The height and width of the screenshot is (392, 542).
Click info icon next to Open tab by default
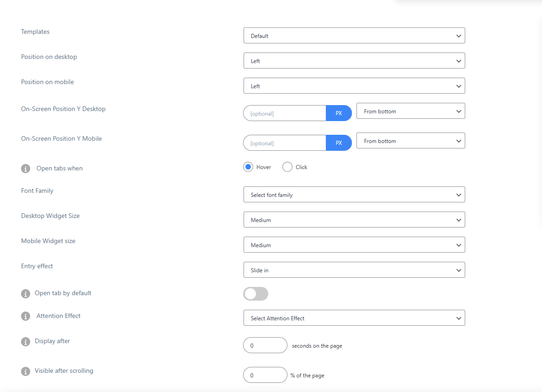[26, 293]
